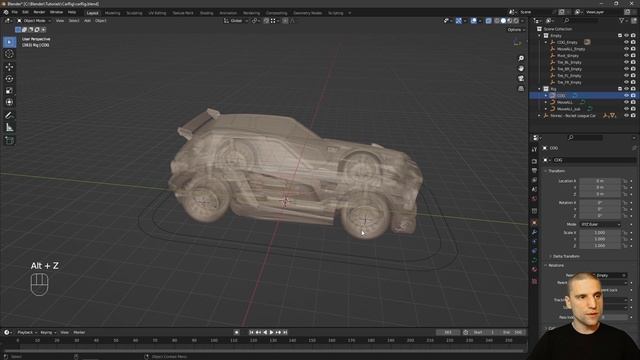Click the viewport zoom magnifier gizmo
This screenshot has width=640, height=360.
(521, 58)
